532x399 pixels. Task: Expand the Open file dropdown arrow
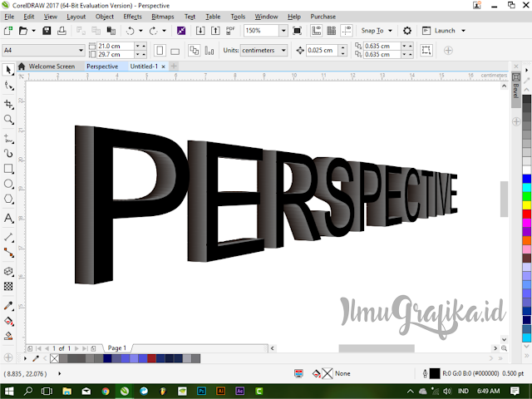[x=33, y=31]
